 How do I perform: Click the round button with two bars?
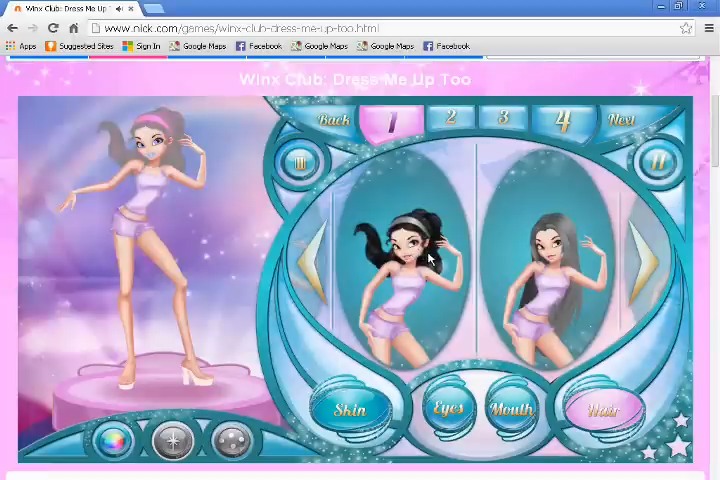click(658, 162)
